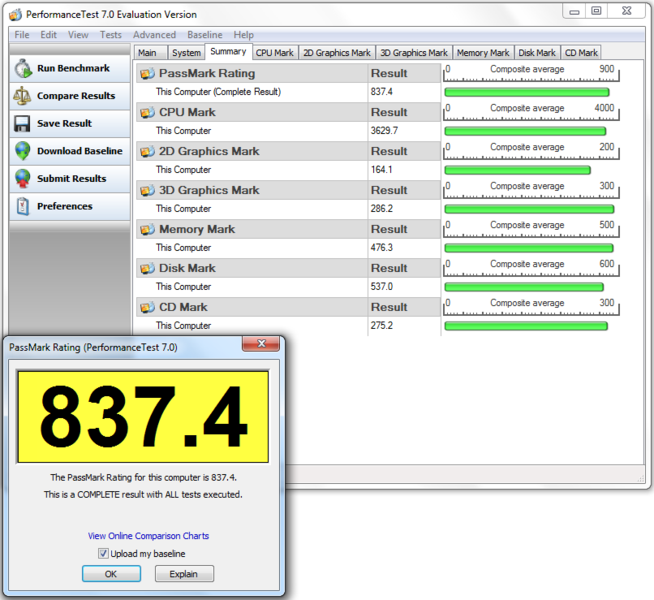Select the This Computer (Complete Result) row
The height and width of the screenshot is (600, 654).
[x=288, y=92]
